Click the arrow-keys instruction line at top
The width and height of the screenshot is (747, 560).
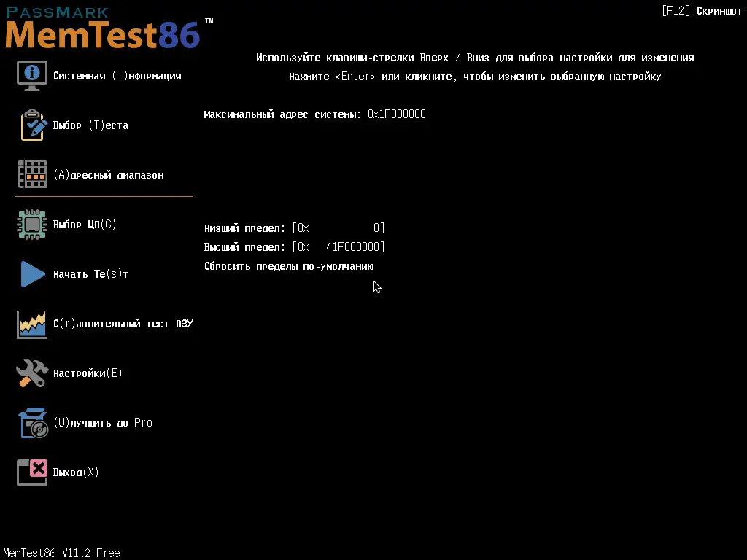475,58
